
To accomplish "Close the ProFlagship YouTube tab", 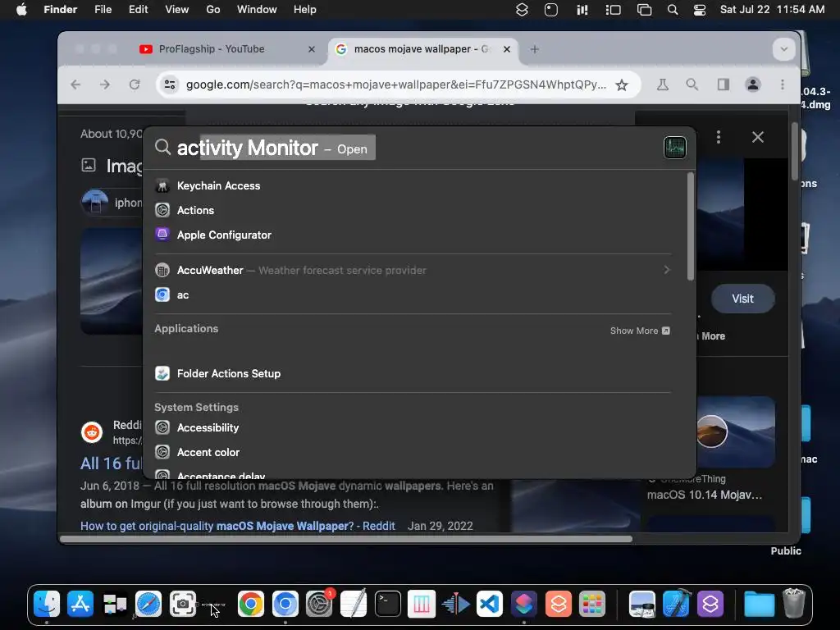I will (312, 49).
